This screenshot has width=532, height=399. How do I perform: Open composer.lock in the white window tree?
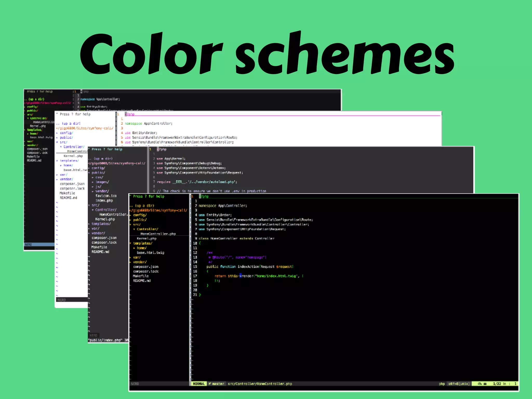click(72, 189)
